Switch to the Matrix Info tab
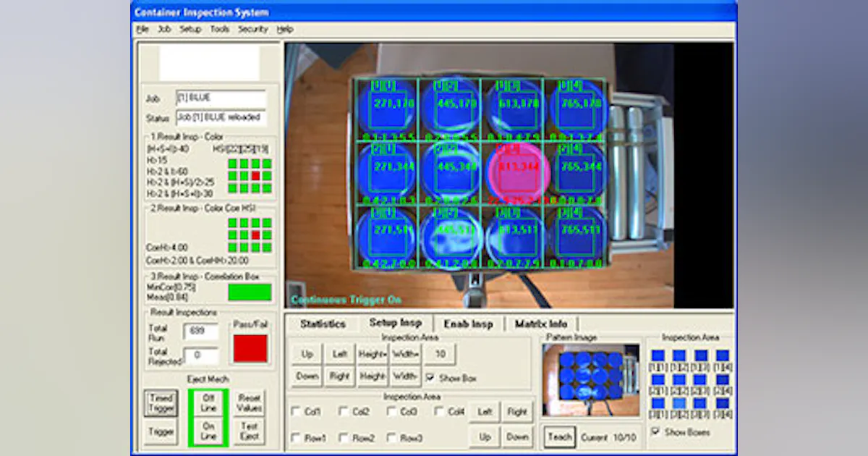The image size is (868, 456). (541, 324)
